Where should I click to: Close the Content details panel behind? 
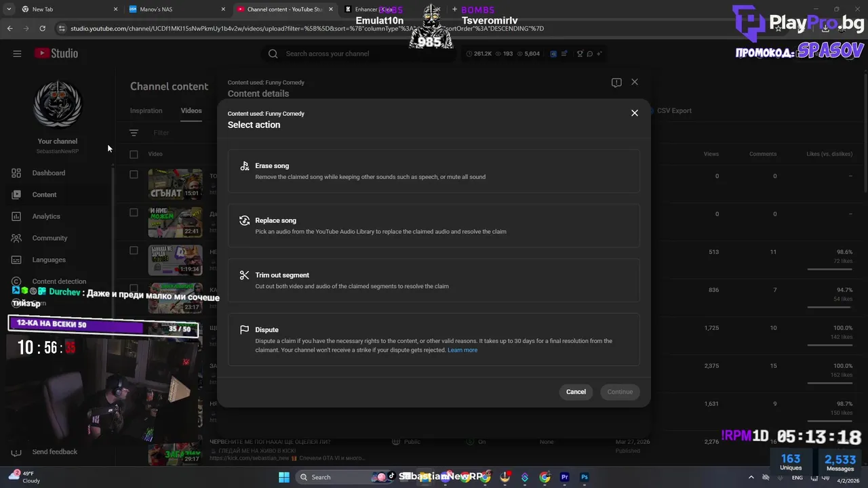click(x=635, y=82)
